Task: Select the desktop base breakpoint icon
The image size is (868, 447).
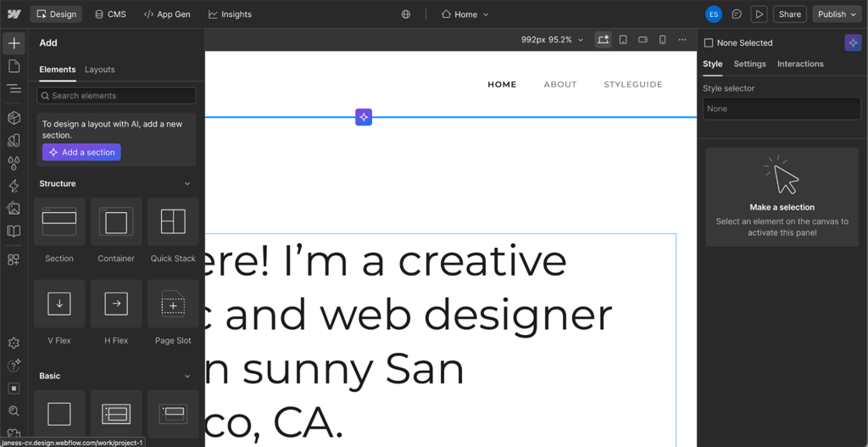Action: [603, 40]
